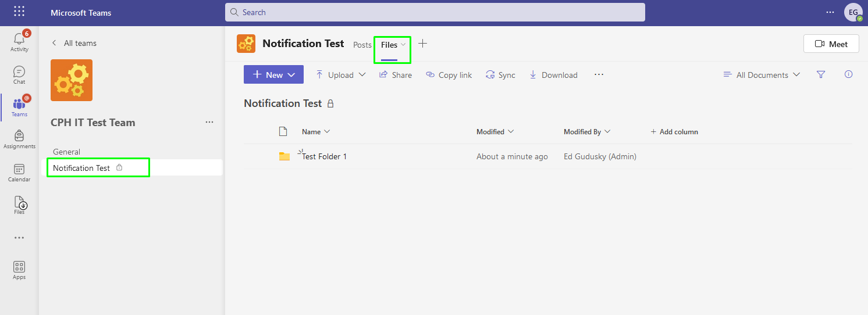Open more toolbar commands ellipsis
Image resolution: width=868 pixels, height=315 pixels.
point(599,74)
